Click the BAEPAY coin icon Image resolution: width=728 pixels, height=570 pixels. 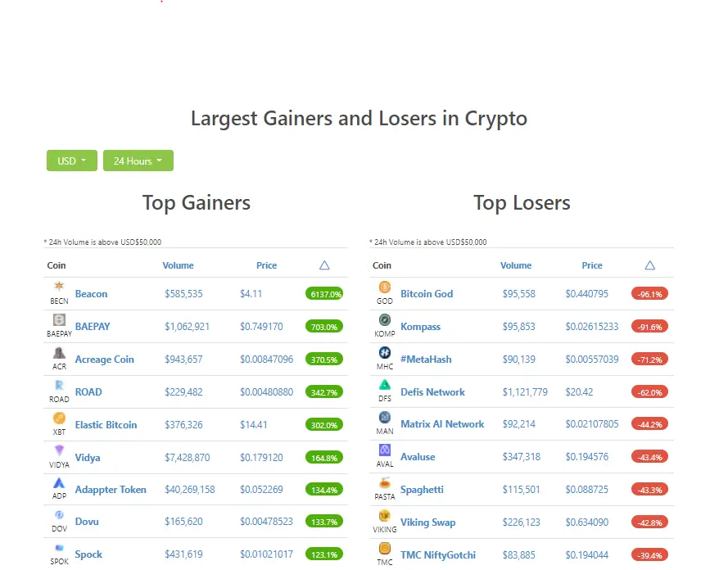coord(59,319)
